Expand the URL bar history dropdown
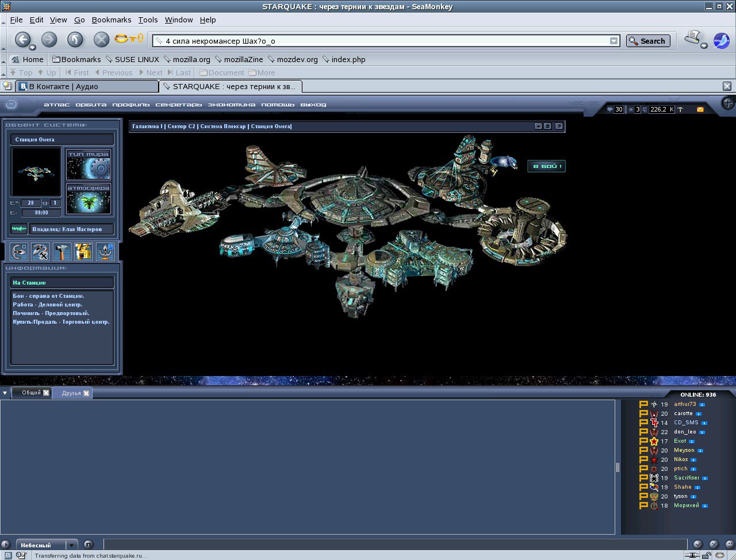Image resolution: width=736 pixels, height=560 pixels. 614,41
